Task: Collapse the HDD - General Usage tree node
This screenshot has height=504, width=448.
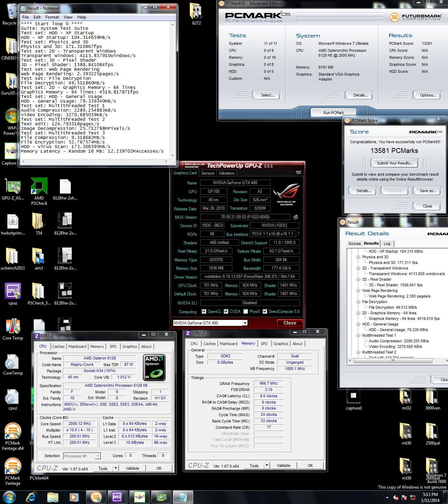Action: (358, 324)
